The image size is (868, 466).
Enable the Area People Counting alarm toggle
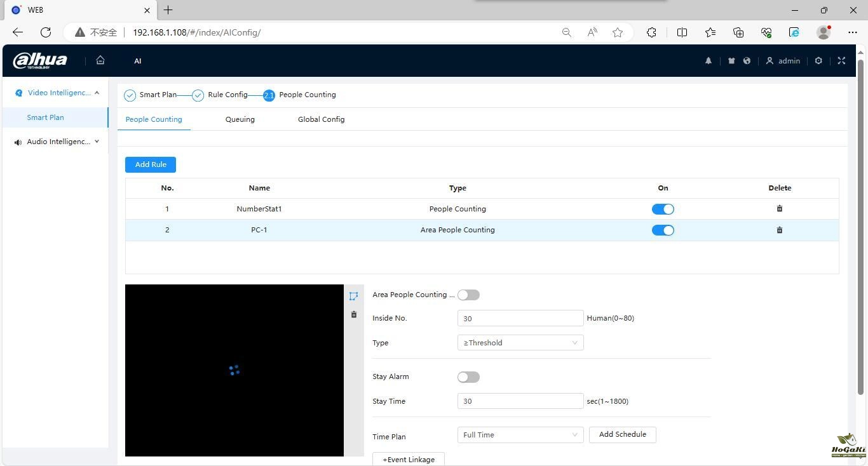(x=468, y=295)
